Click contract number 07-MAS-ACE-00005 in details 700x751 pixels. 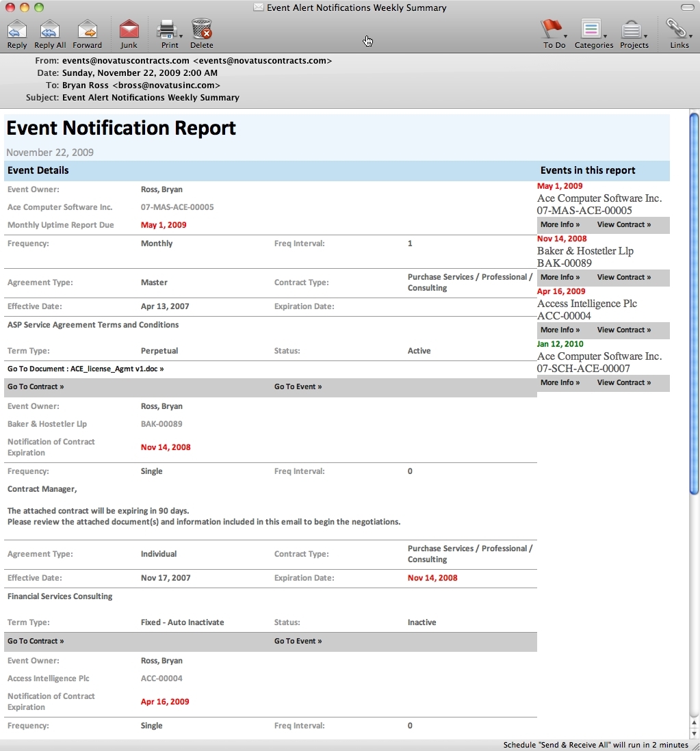[x=177, y=207]
